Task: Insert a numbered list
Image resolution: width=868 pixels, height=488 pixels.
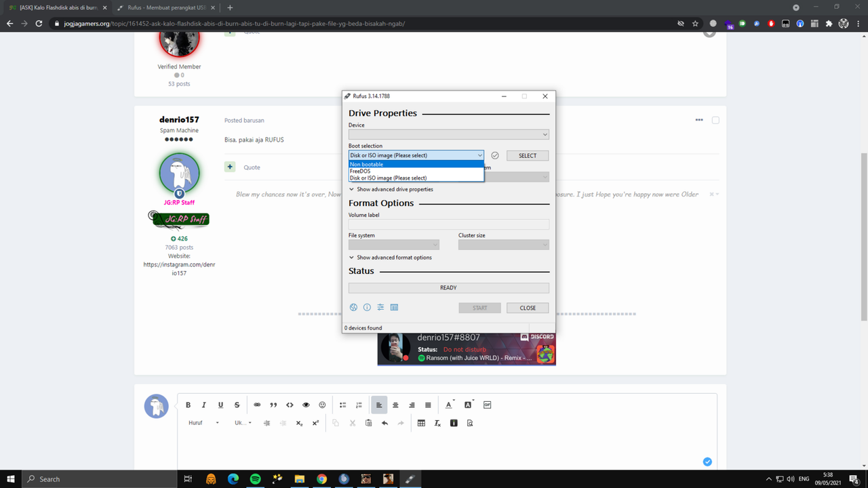Action: click(x=359, y=405)
